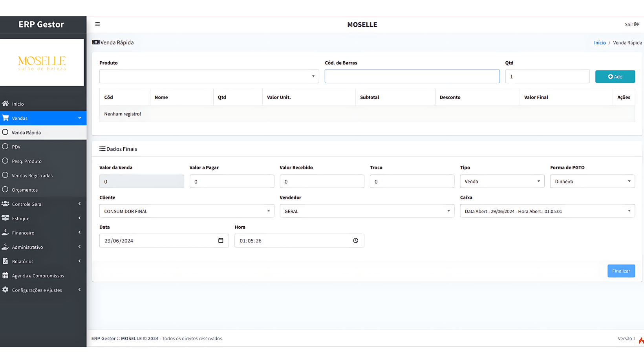The height and width of the screenshot is (363, 644).
Task: Click the Sair logout icon
Action: tap(636, 24)
